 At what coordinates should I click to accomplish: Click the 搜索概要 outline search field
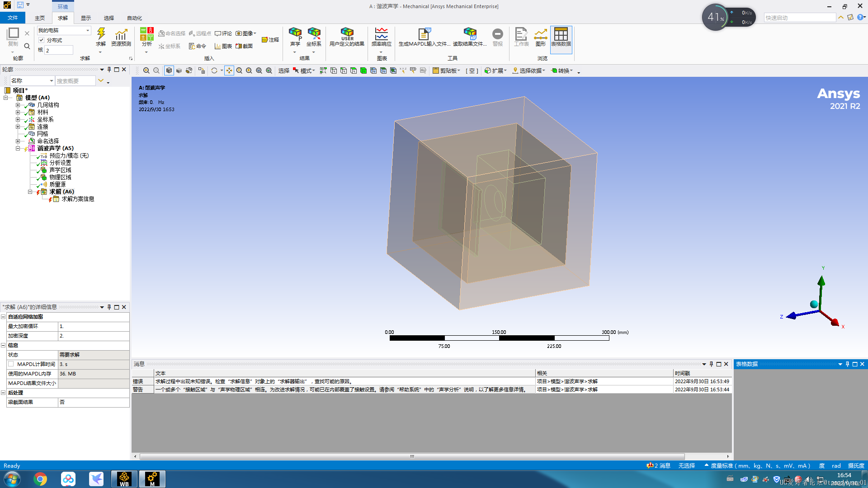75,81
